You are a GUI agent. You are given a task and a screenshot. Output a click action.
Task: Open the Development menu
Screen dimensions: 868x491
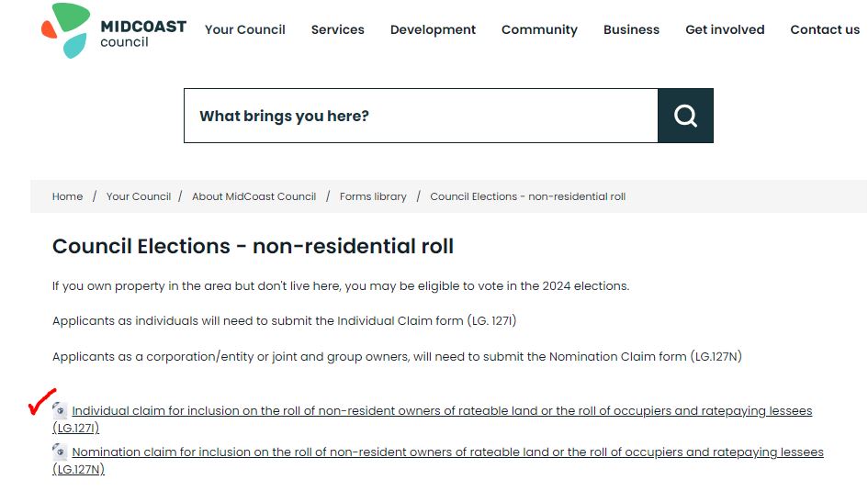pos(433,30)
